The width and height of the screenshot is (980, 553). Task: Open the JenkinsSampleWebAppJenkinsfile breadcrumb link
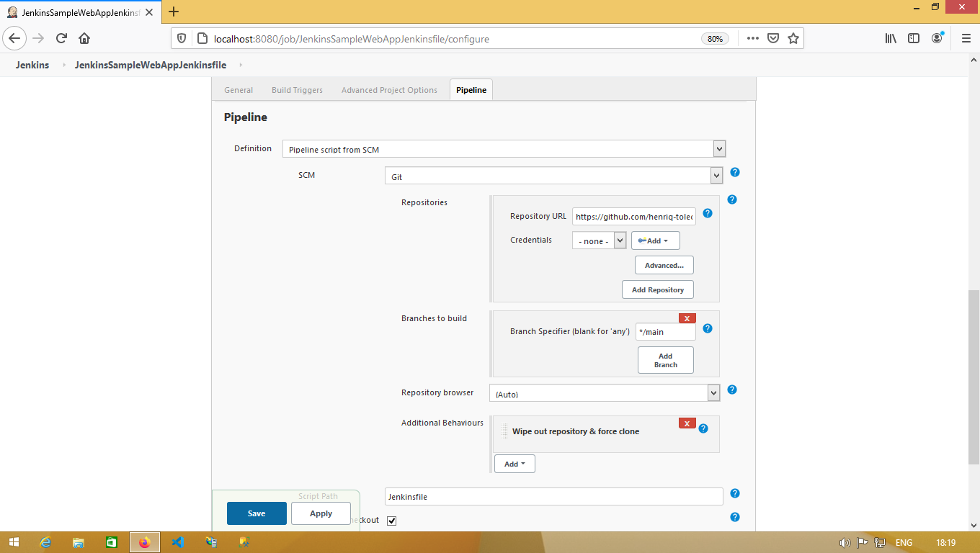pos(151,65)
